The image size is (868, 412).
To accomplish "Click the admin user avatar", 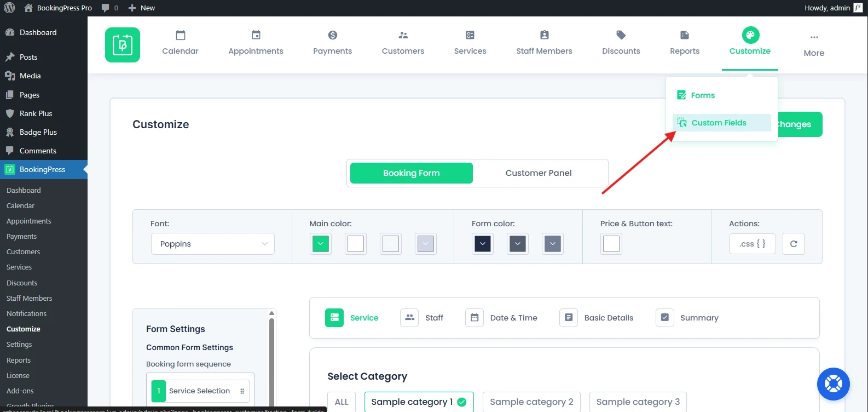I will click(x=858, y=8).
